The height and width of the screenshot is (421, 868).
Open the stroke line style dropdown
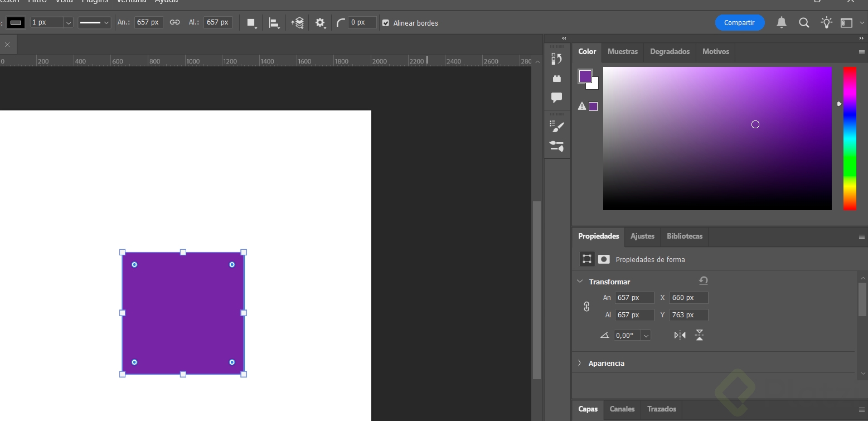94,23
